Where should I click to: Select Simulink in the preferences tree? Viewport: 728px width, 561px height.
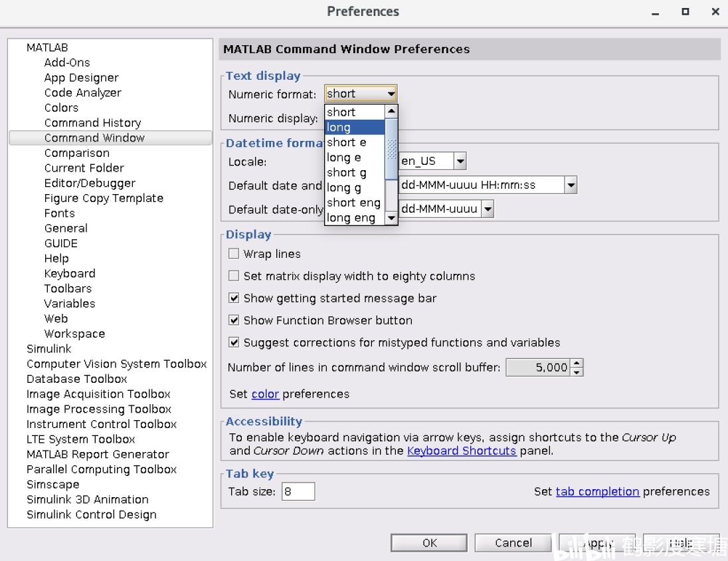coord(48,348)
